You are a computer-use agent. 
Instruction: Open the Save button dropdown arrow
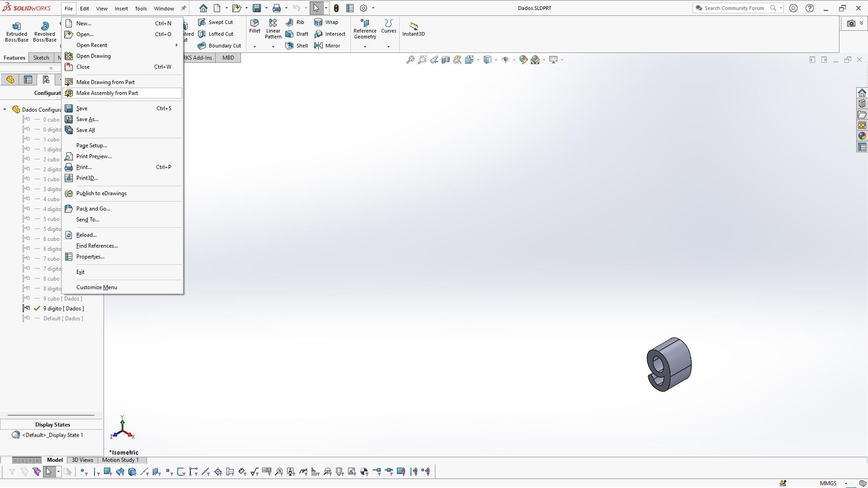point(266,8)
